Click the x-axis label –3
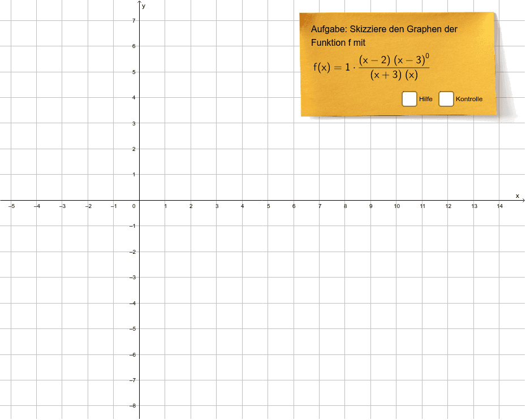Screen dimensions: 526x420 [x=62, y=206]
